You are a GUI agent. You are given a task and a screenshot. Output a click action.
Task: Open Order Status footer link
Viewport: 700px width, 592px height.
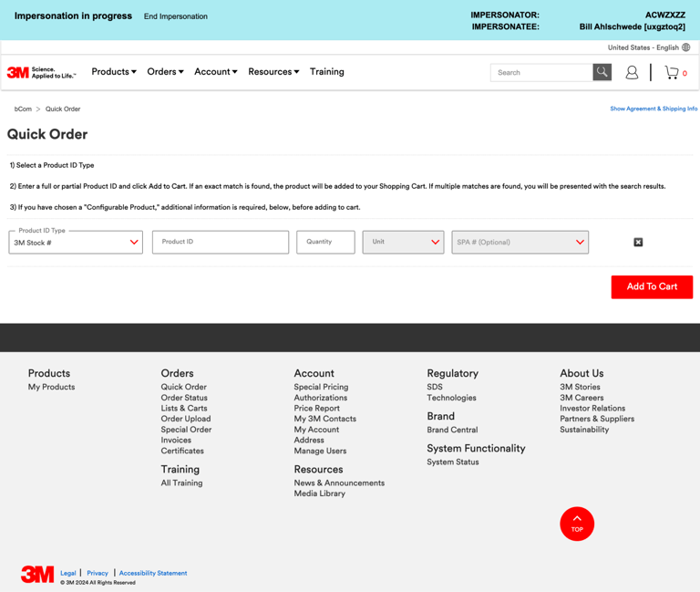(x=184, y=398)
